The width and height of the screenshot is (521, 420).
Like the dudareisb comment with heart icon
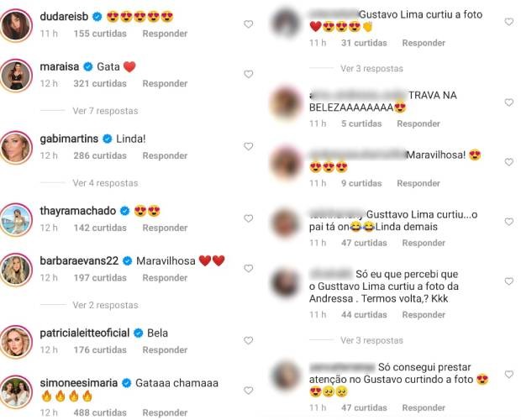(248, 24)
